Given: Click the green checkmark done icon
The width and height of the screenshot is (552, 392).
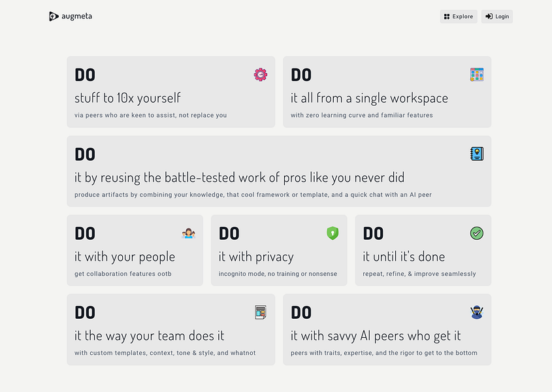Looking at the screenshot, I should click(477, 233).
